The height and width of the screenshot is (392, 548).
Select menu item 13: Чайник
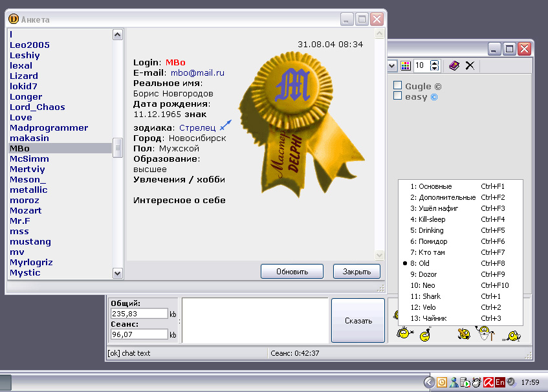pos(460,318)
